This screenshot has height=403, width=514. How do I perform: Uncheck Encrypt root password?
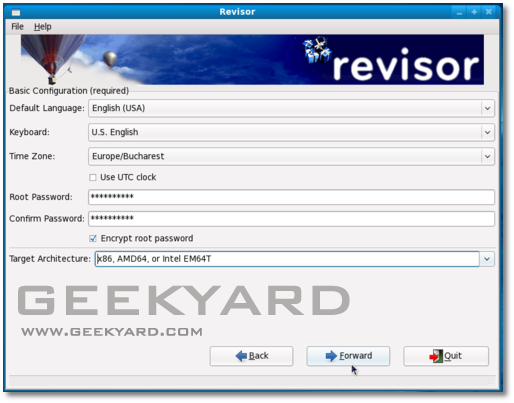[x=93, y=239]
